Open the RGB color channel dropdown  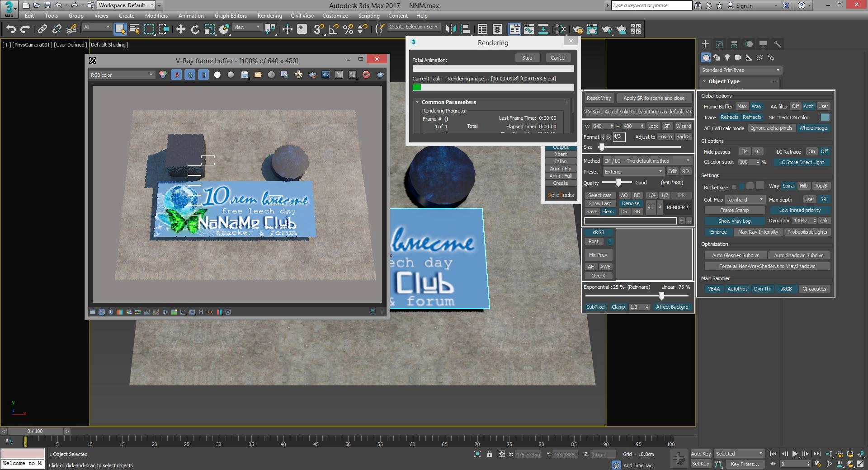[122, 75]
